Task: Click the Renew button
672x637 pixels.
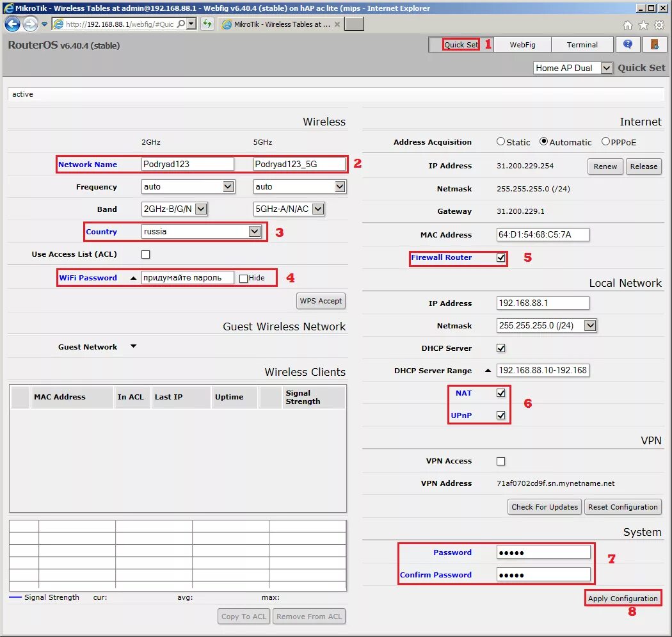Action: point(605,166)
